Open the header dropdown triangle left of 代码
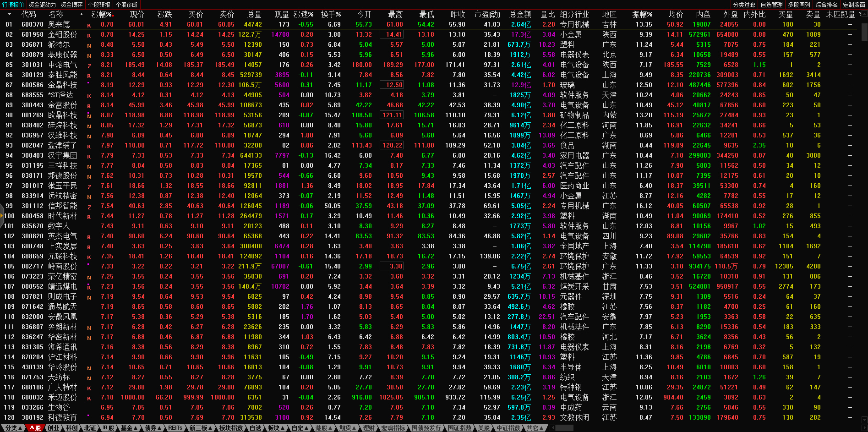868x432 pixels. click(9, 15)
